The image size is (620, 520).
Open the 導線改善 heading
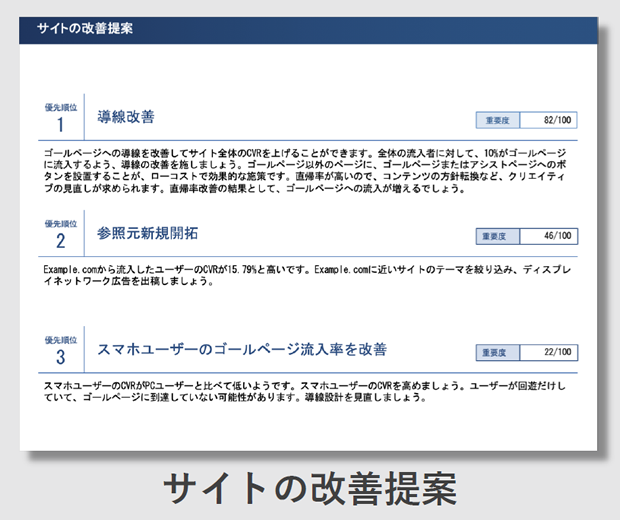[126, 118]
